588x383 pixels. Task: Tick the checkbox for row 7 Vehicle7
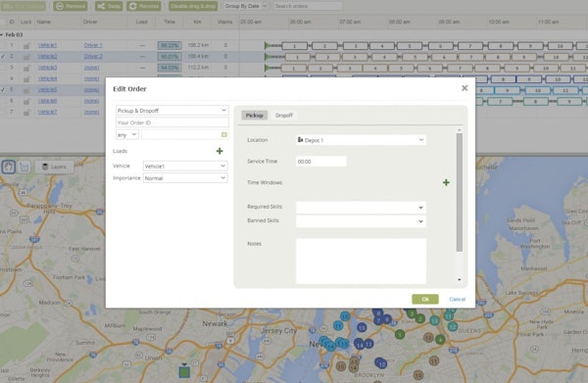(x=2, y=112)
